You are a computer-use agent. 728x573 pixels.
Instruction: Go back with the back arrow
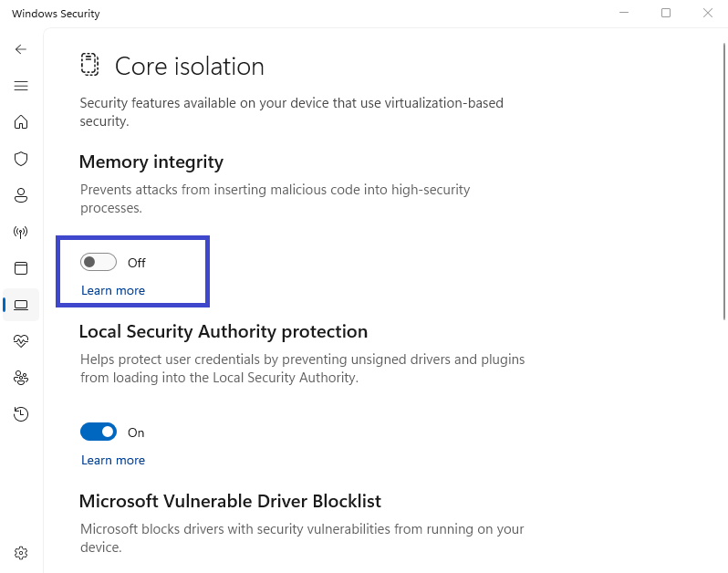click(x=21, y=49)
